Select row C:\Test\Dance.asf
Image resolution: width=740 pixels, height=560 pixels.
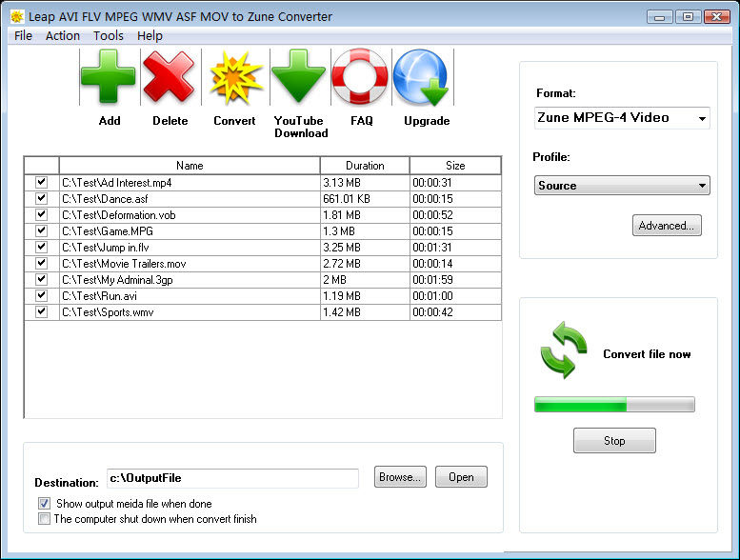pos(263,199)
